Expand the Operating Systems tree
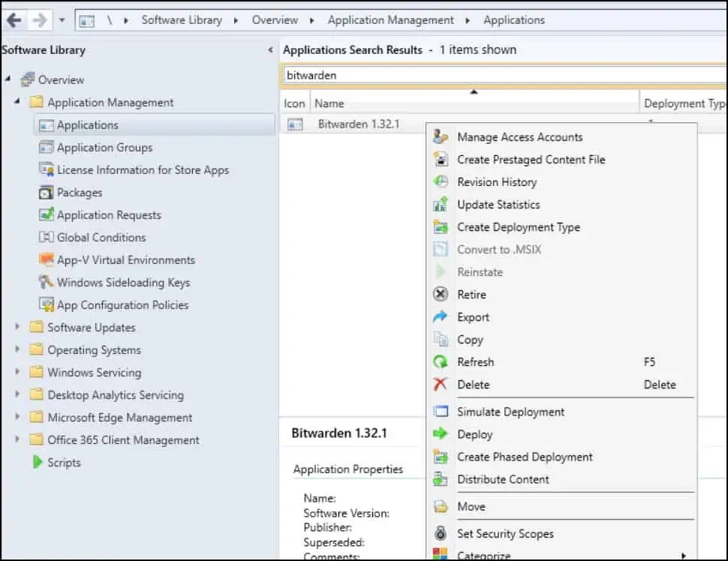728x561 pixels. click(x=17, y=349)
